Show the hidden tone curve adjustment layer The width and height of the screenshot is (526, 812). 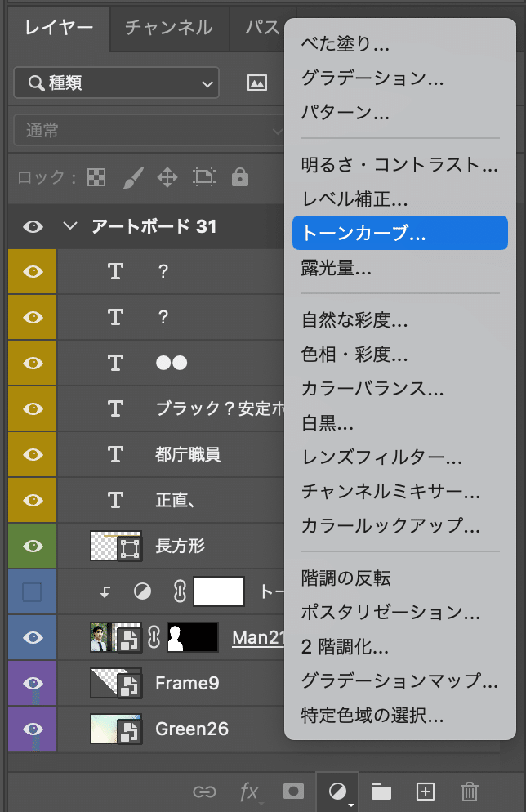33,591
